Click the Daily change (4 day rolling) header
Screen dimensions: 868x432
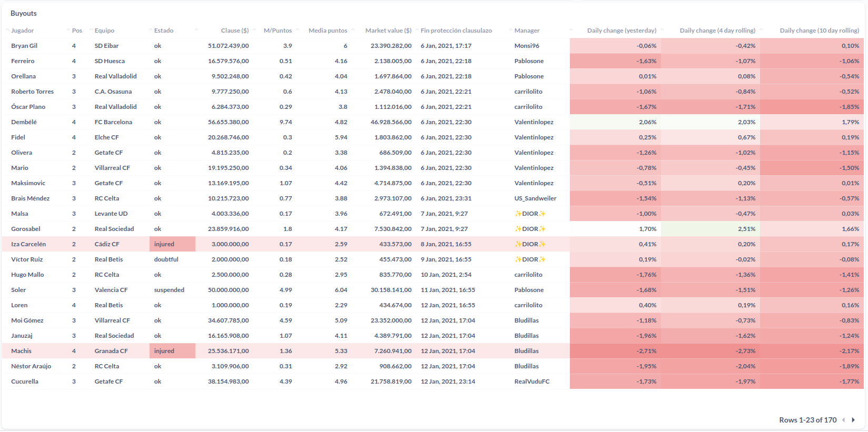pyautogui.click(x=717, y=31)
